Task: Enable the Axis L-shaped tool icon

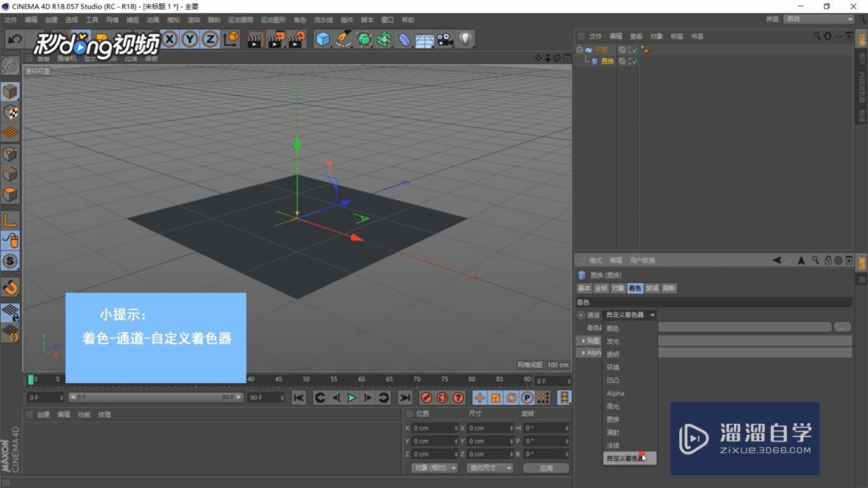Action: [x=10, y=220]
